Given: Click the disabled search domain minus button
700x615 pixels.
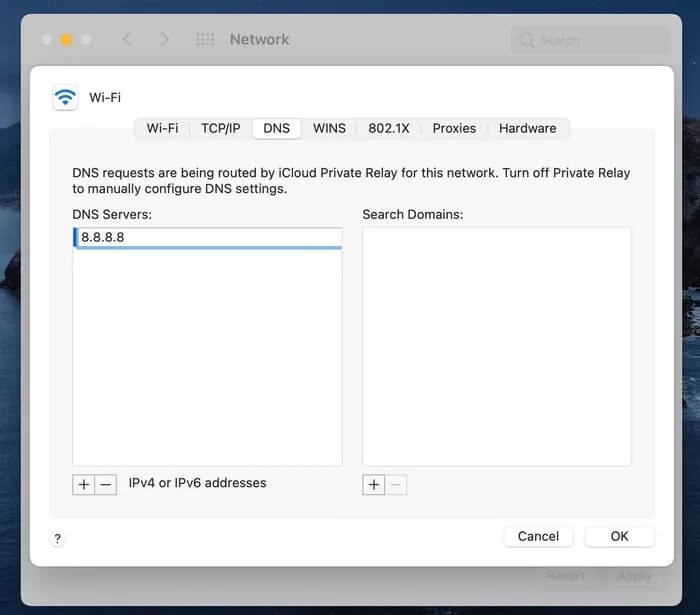Looking at the screenshot, I should (396, 484).
